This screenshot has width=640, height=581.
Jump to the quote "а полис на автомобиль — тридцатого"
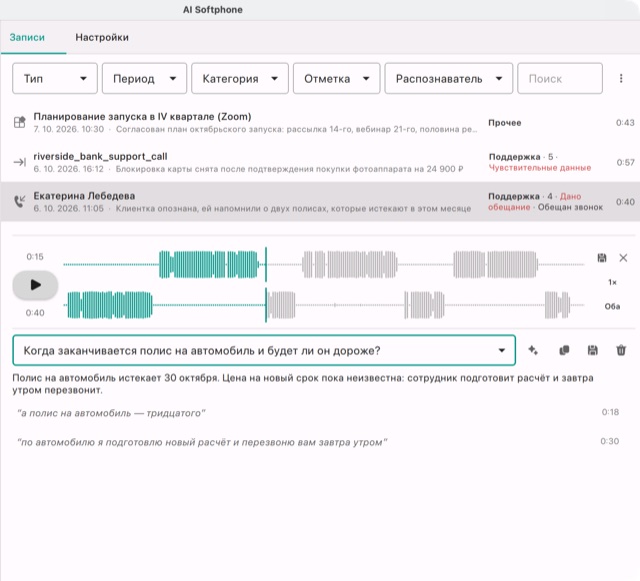111,413
